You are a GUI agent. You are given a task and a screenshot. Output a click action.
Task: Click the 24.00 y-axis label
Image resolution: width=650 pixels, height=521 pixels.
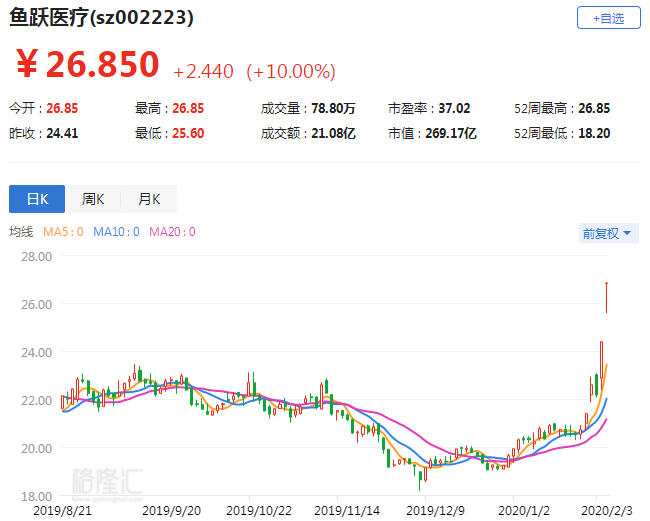[x=36, y=353]
